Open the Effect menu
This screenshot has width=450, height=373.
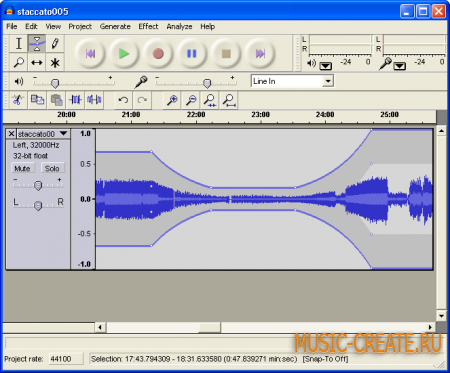point(148,26)
